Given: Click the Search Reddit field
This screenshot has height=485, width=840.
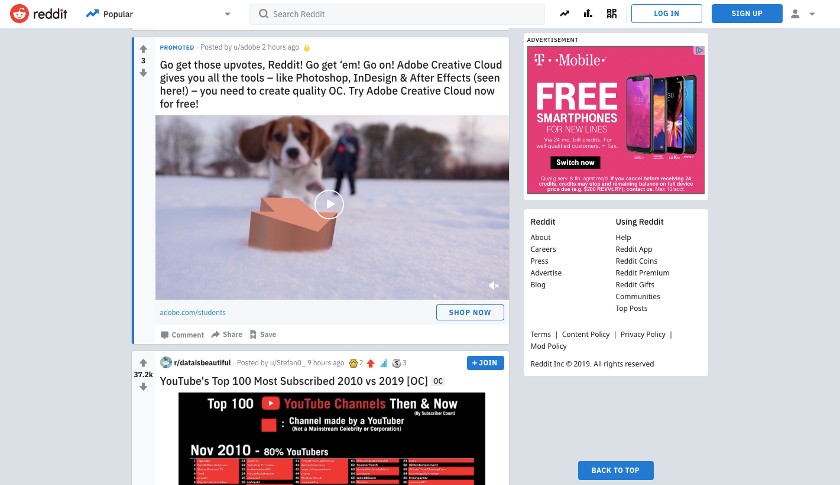Looking at the screenshot, I should pos(397,14).
